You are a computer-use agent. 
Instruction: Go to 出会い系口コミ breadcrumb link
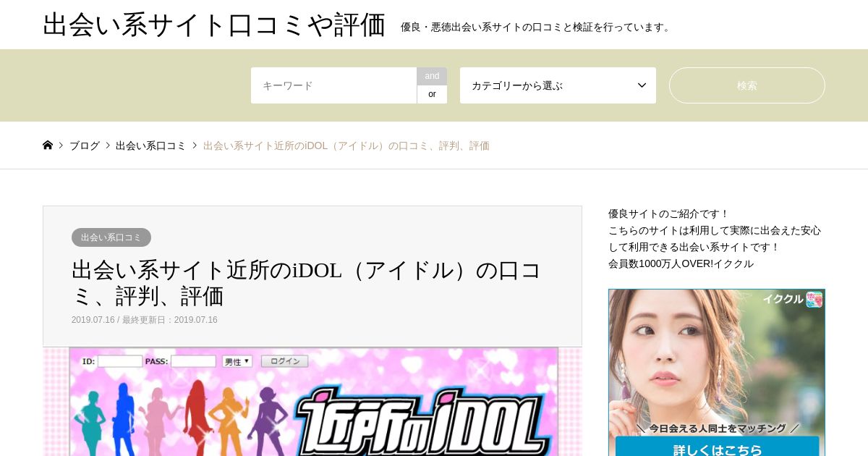(x=150, y=145)
